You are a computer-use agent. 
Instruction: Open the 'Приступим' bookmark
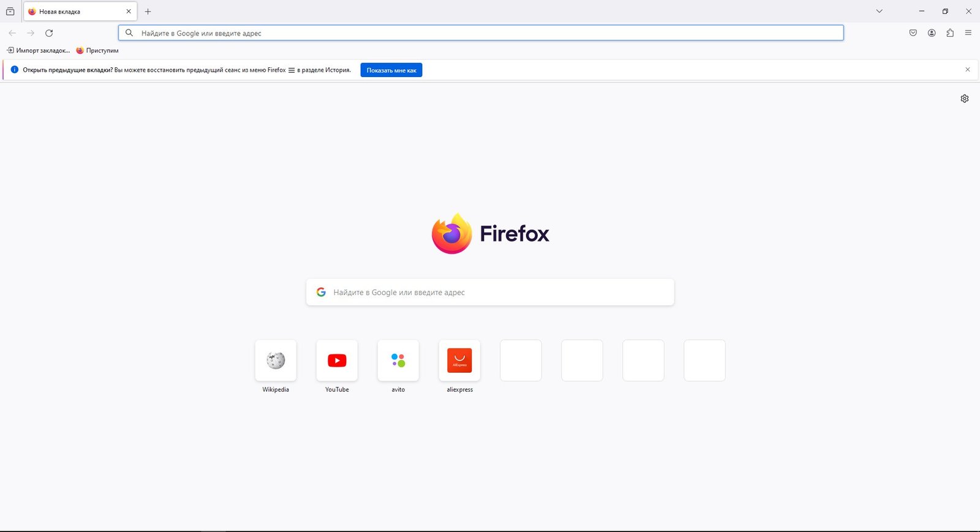[x=97, y=50]
